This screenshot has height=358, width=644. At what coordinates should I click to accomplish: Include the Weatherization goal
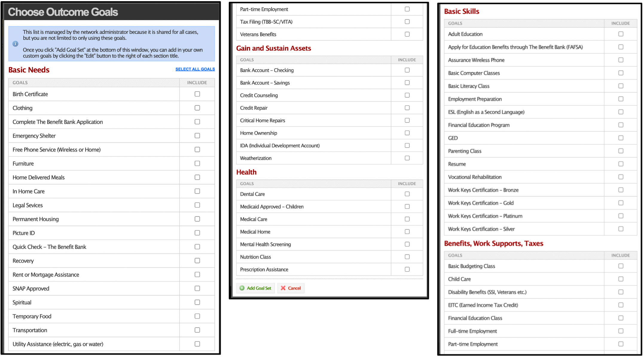(407, 158)
